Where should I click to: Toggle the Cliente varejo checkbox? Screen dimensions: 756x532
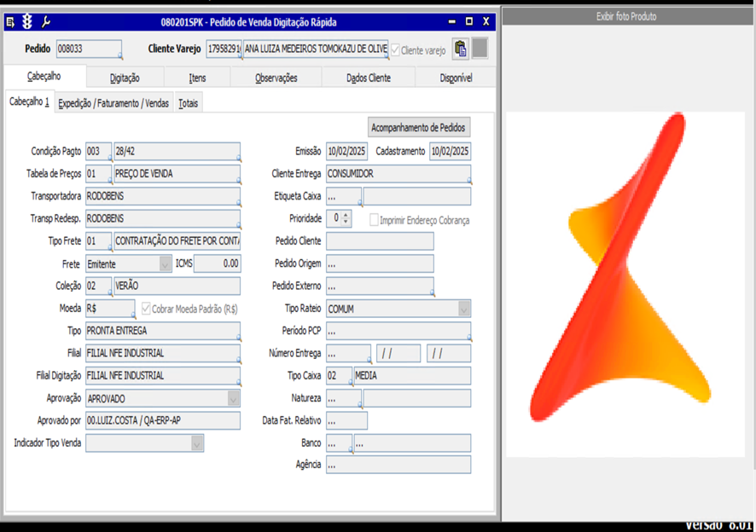tap(394, 50)
